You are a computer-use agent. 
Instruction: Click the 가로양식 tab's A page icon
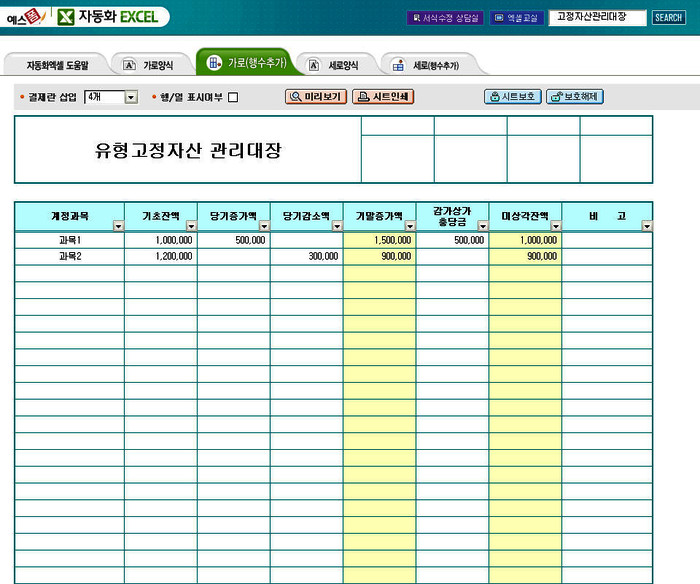(129, 65)
